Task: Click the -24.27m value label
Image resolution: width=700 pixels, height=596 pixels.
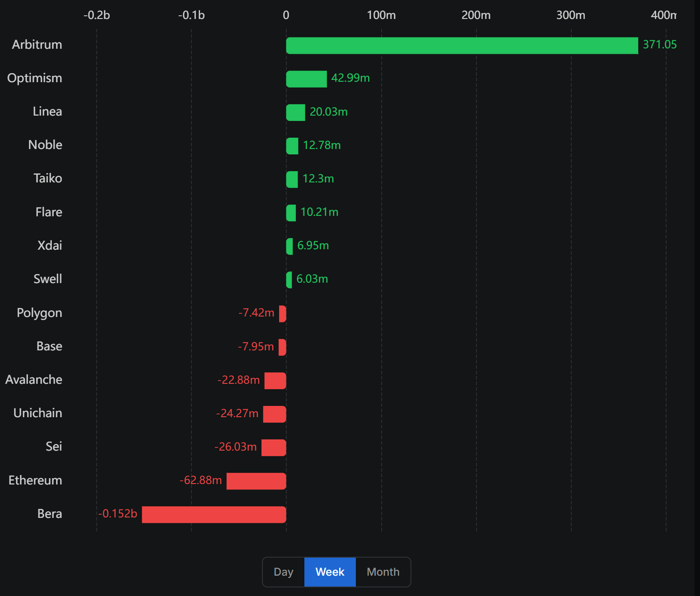Action: point(238,413)
